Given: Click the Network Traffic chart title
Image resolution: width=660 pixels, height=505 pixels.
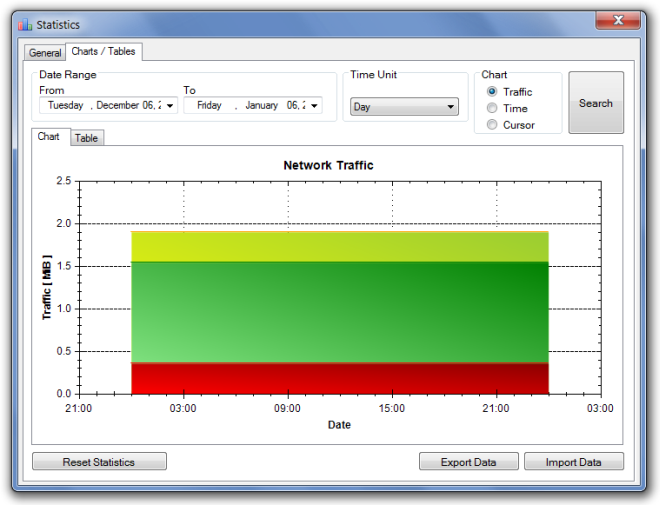Looking at the screenshot, I should tap(328, 165).
